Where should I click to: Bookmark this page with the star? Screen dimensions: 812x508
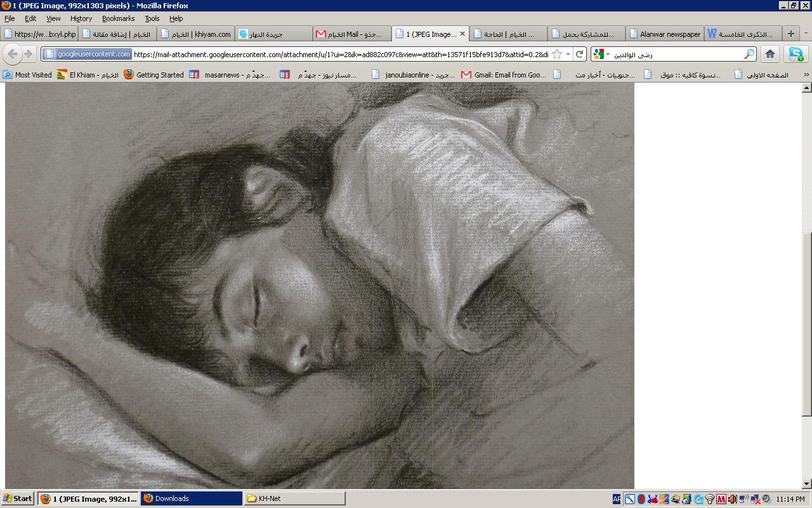[556, 55]
